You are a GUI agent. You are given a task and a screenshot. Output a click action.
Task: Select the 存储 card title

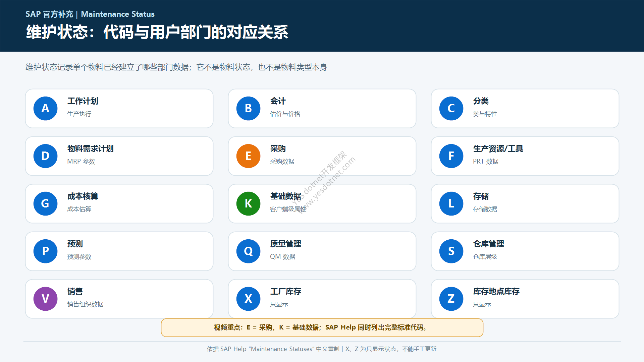point(481,196)
